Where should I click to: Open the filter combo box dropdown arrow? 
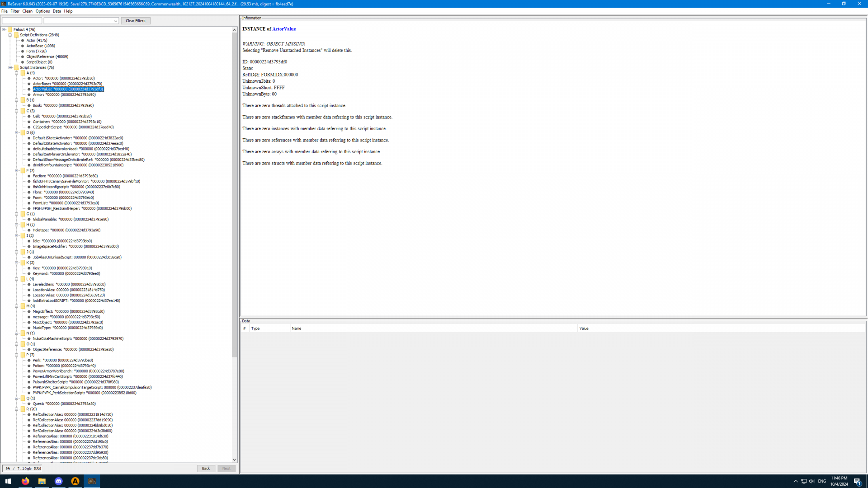pos(115,21)
